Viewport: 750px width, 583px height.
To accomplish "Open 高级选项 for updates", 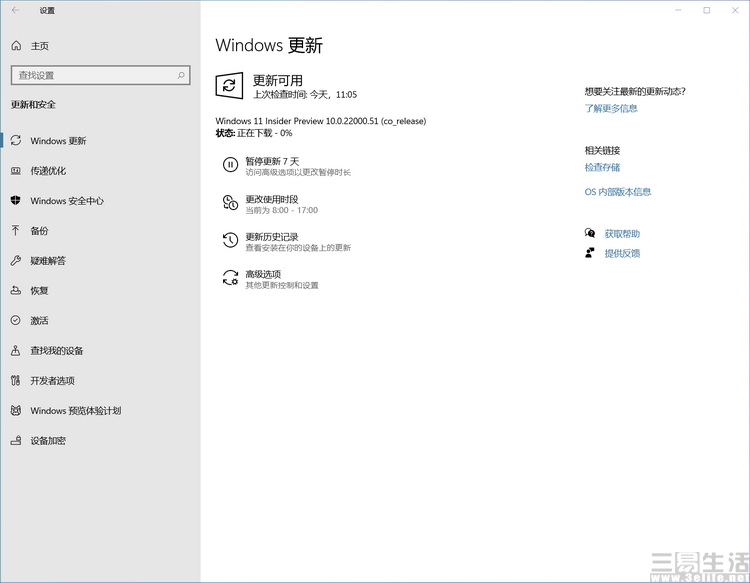I will (x=263, y=274).
